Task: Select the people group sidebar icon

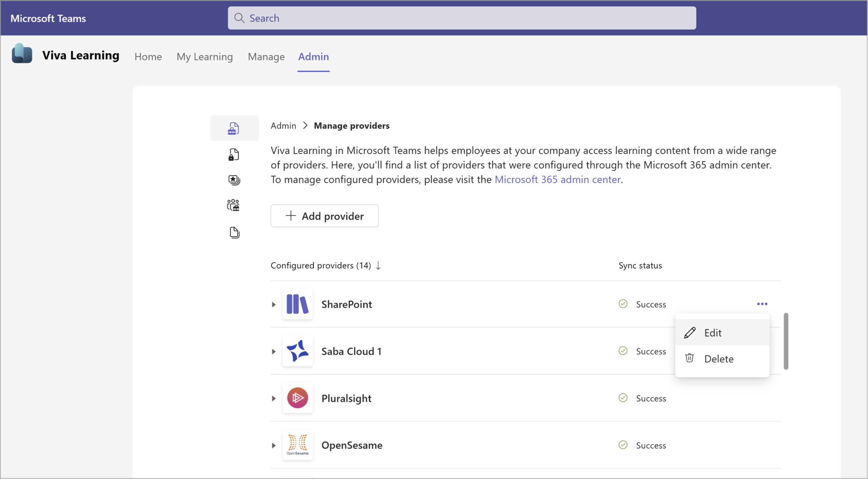Action: [x=233, y=205]
